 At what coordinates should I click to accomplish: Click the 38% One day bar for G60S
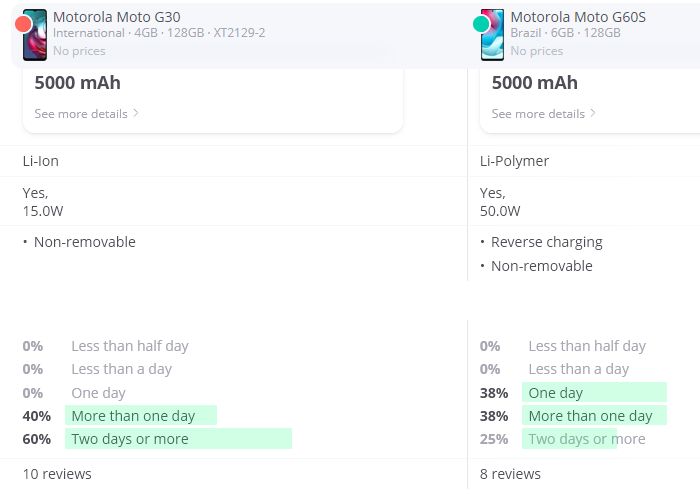point(594,393)
